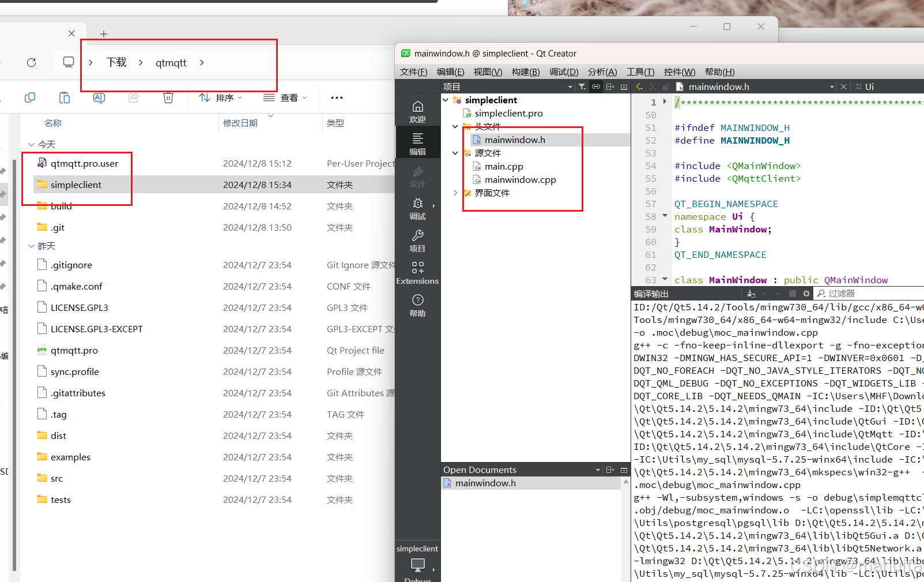Fold the namespace Ui block at line 58

665,216
